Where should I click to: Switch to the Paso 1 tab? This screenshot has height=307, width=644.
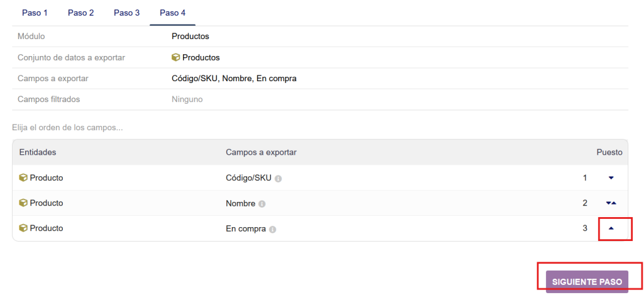coord(35,13)
